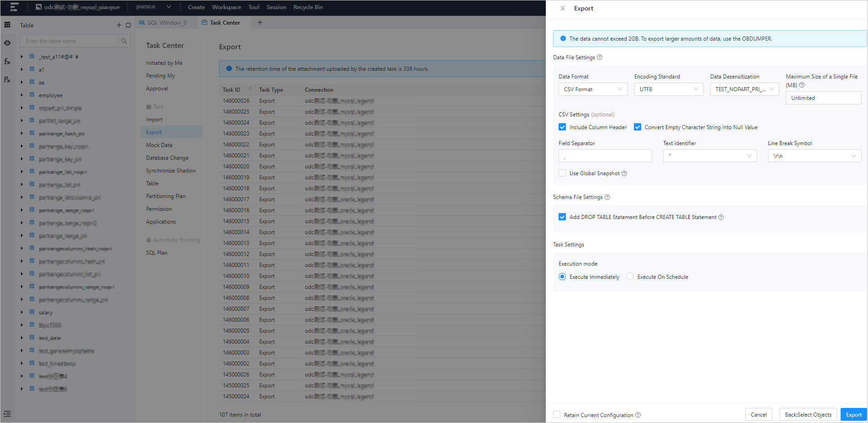Click task ID 146000026 row
The width and height of the screenshot is (868, 423).
tap(382, 101)
